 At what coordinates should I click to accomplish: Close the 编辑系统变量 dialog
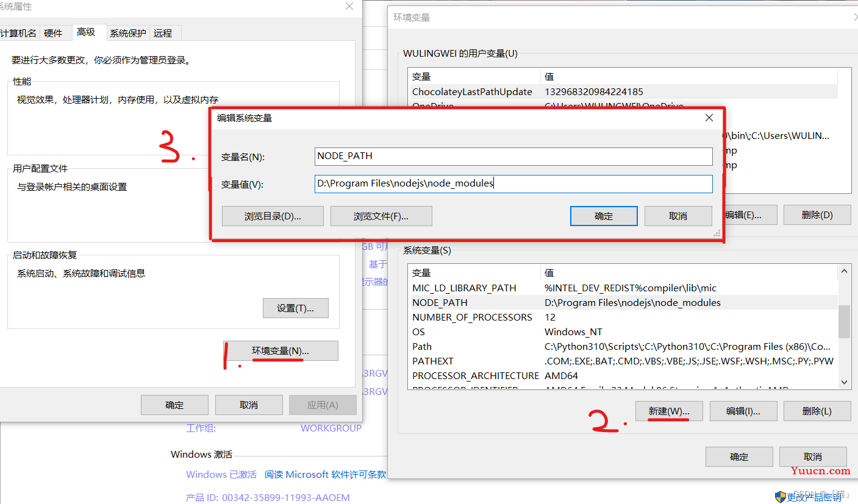click(709, 118)
